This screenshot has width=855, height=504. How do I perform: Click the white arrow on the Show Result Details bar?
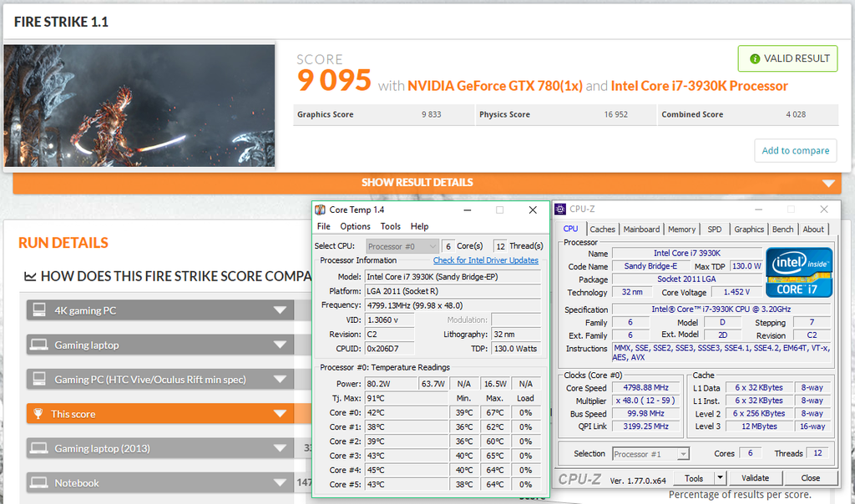[829, 183]
